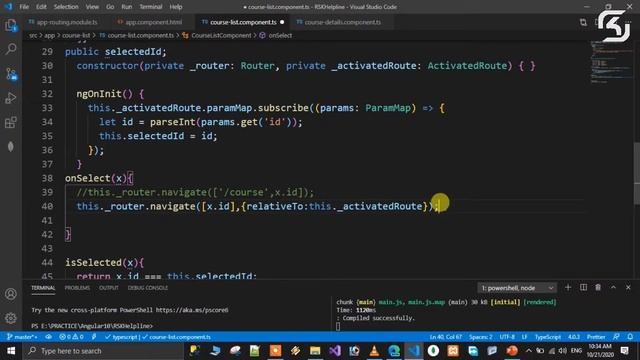
Task: Click line number 40 in gutter
Action: coord(47,207)
